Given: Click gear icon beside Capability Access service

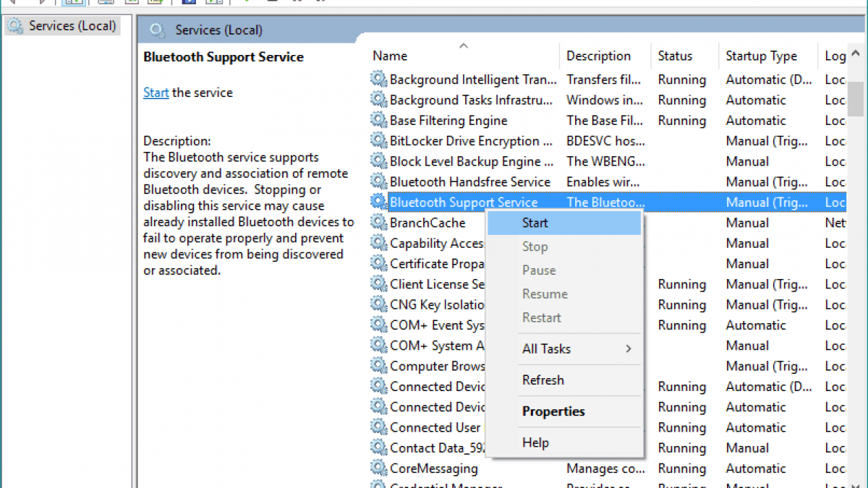Looking at the screenshot, I should 379,243.
